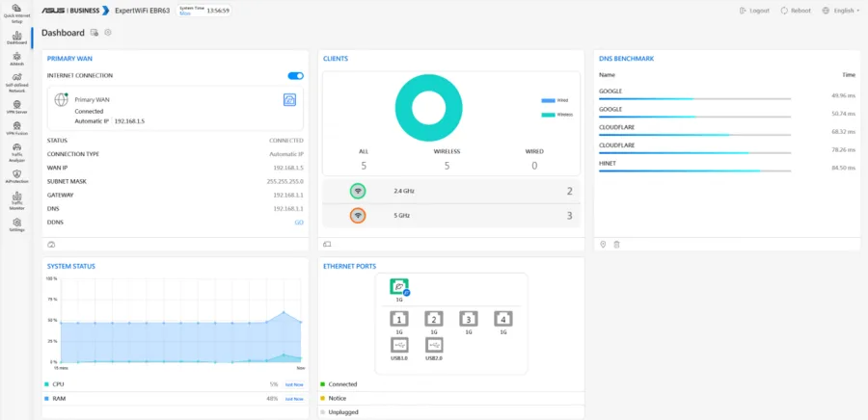This screenshot has width=868, height=420.
Task: Click the WAN IP value 192.168.1.5
Action: click(288, 168)
